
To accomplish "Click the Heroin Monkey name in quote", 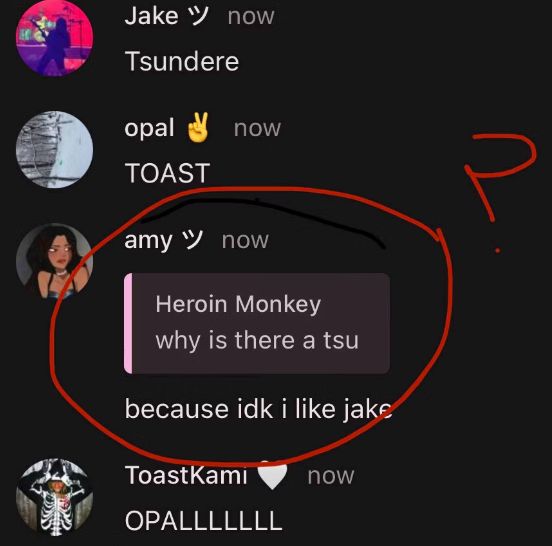I will click(x=238, y=304).
